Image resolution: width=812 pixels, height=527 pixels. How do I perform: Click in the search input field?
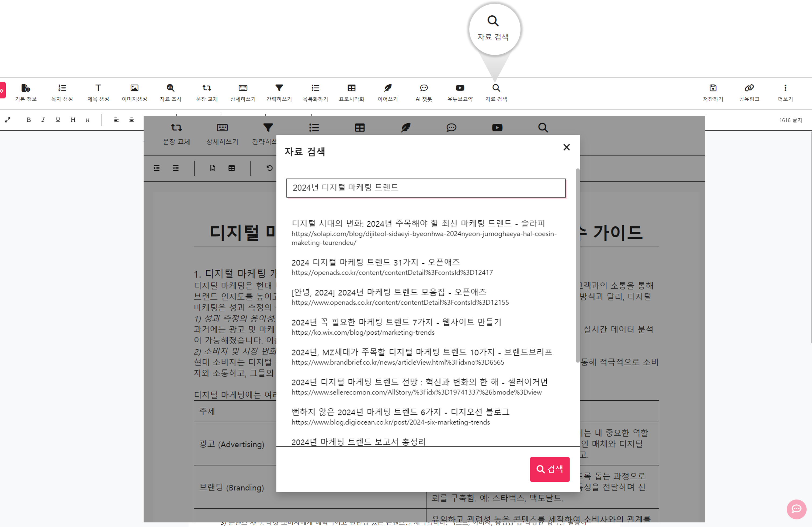(425, 188)
